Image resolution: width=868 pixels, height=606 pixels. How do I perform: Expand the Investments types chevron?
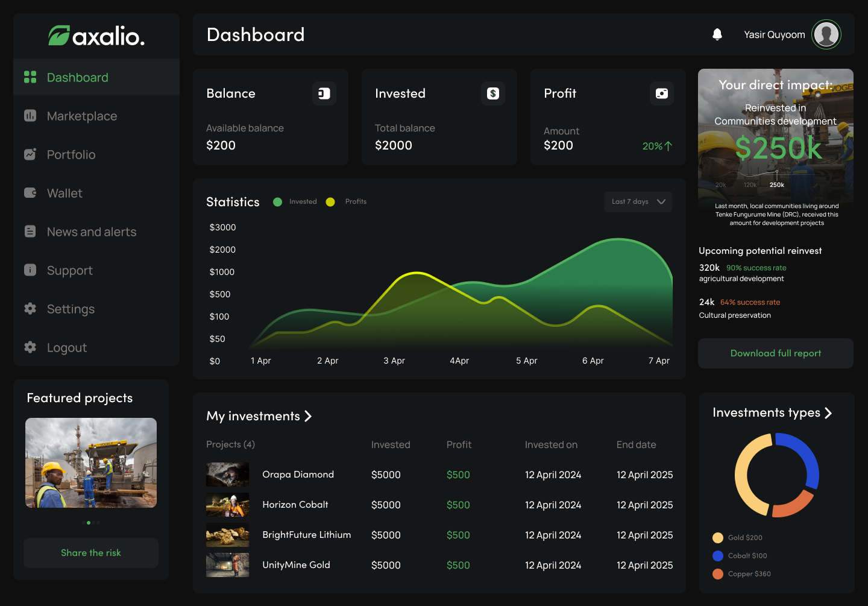[x=828, y=413]
